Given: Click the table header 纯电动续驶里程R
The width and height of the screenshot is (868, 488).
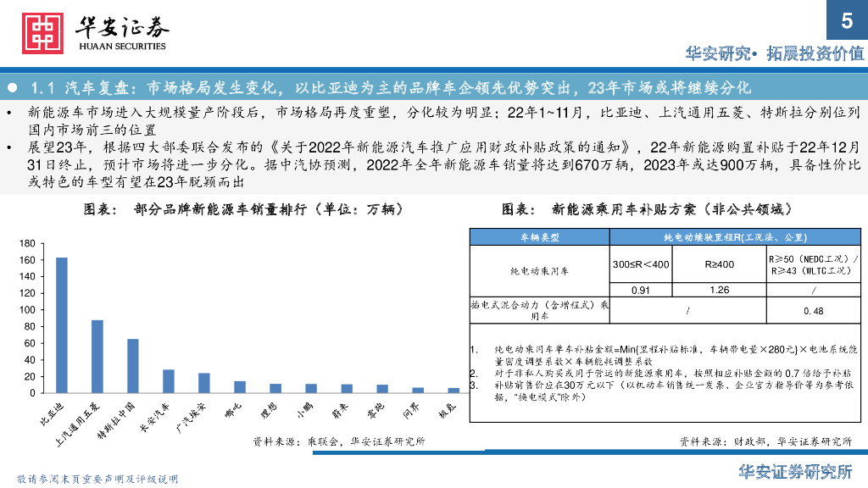Looking at the screenshot, I should click(735, 237).
